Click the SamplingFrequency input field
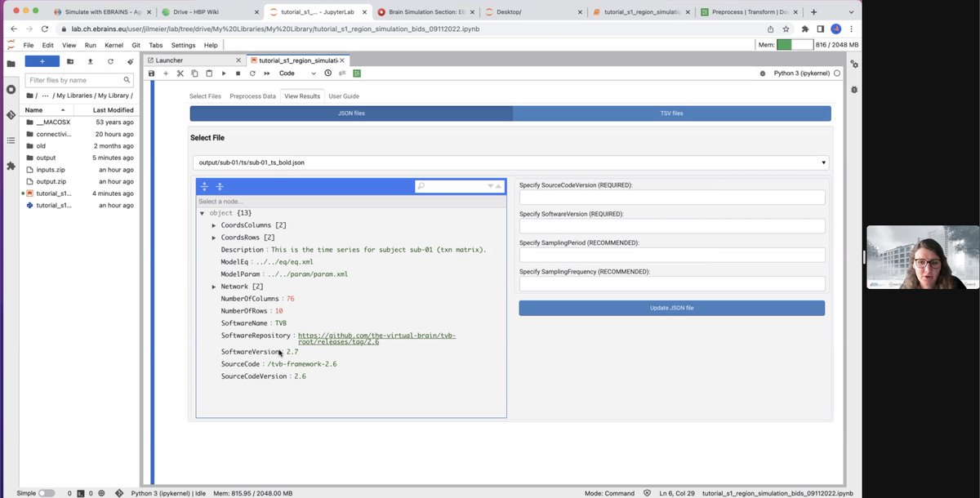980x498 pixels. (x=671, y=284)
